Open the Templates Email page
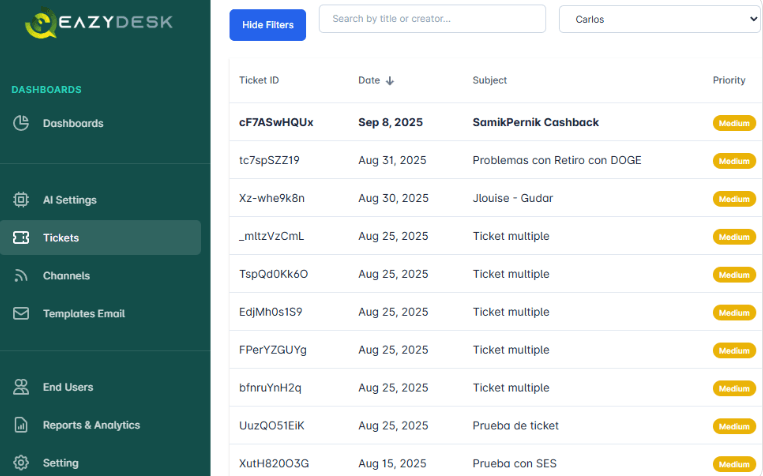 pos(84,313)
